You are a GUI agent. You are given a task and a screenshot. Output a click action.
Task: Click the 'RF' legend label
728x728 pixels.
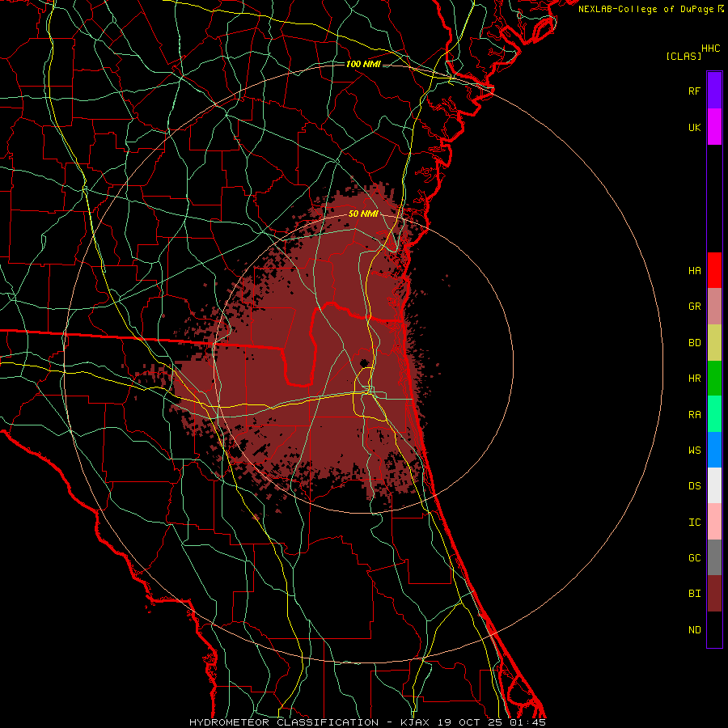(x=694, y=91)
